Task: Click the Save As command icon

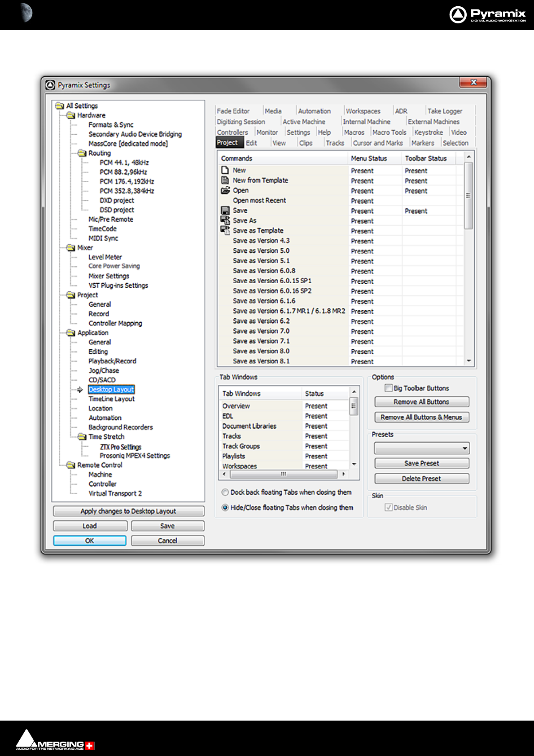Action: [x=225, y=220]
